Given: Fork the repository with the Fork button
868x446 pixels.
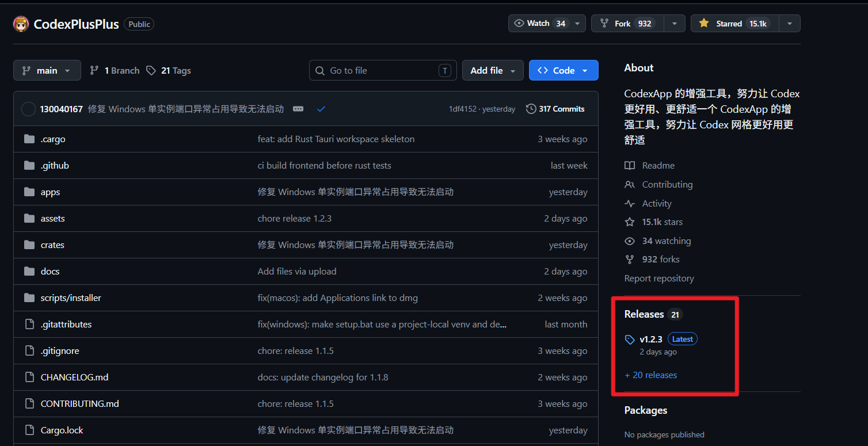Looking at the screenshot, I should 627,24.
